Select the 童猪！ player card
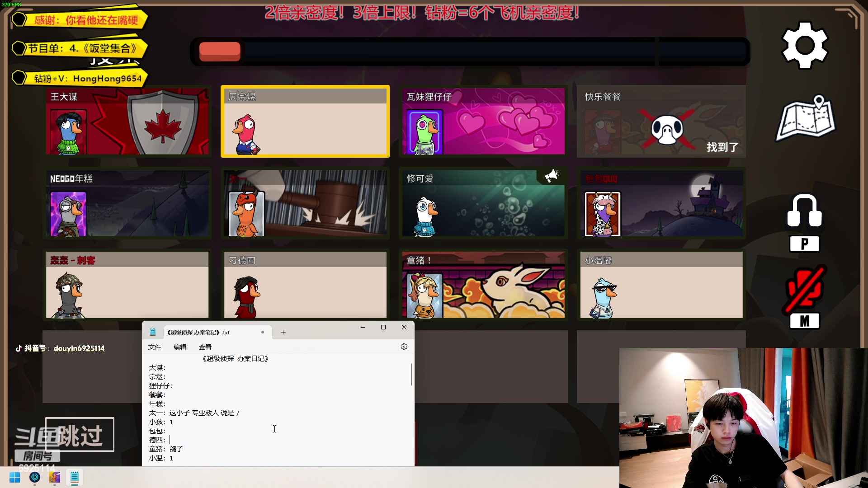Image resolution: width=868 pixels, height=488 pixels. [x=483, y=285]
